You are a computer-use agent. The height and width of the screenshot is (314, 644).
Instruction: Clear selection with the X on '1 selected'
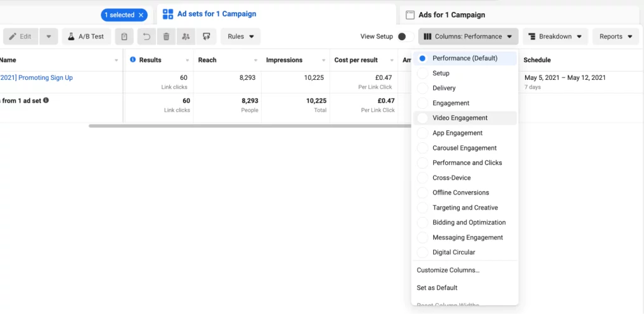click(x=141, y=15)
